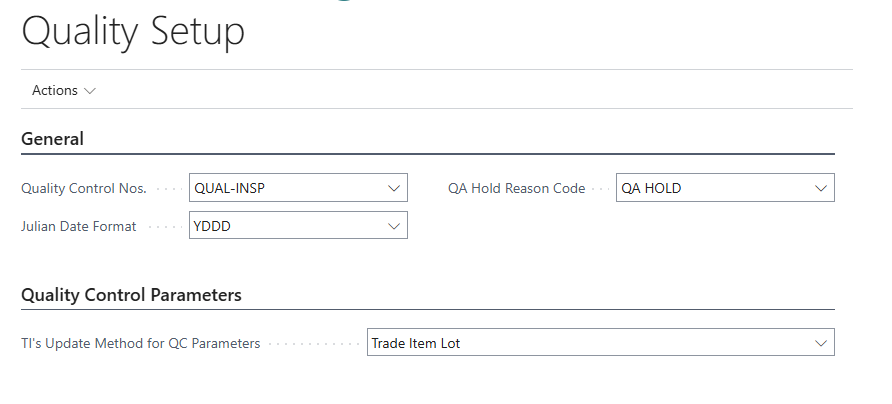The width and height of the screenshot is (892, 404).
Task: Open the Actions menu
Action: tap(55, 90)
